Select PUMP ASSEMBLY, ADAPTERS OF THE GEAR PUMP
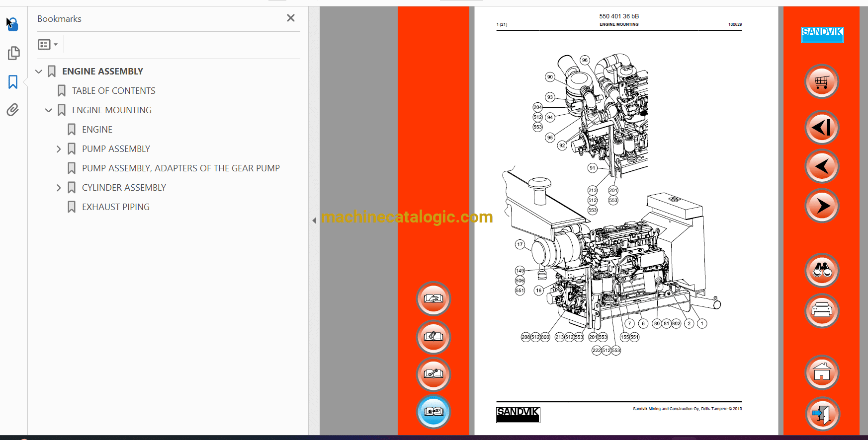This screenshot has width=868, height=440. (x=181, y=168)
